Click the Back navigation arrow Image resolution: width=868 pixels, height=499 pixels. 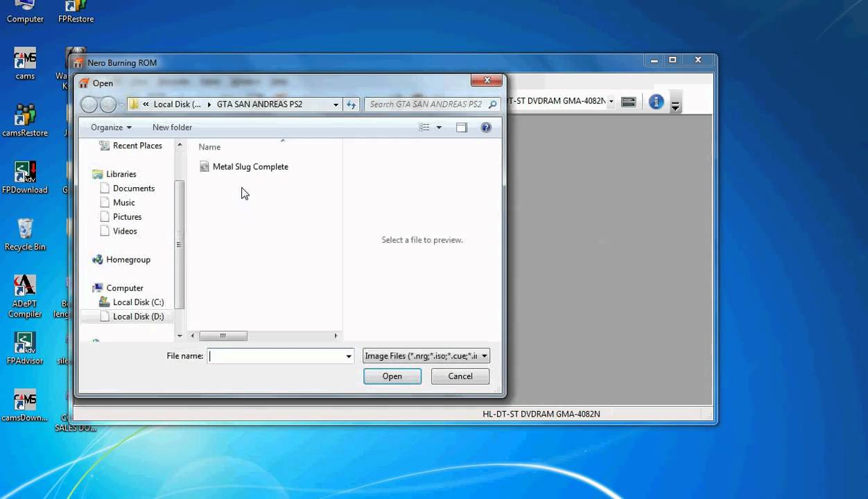point(89,105)
